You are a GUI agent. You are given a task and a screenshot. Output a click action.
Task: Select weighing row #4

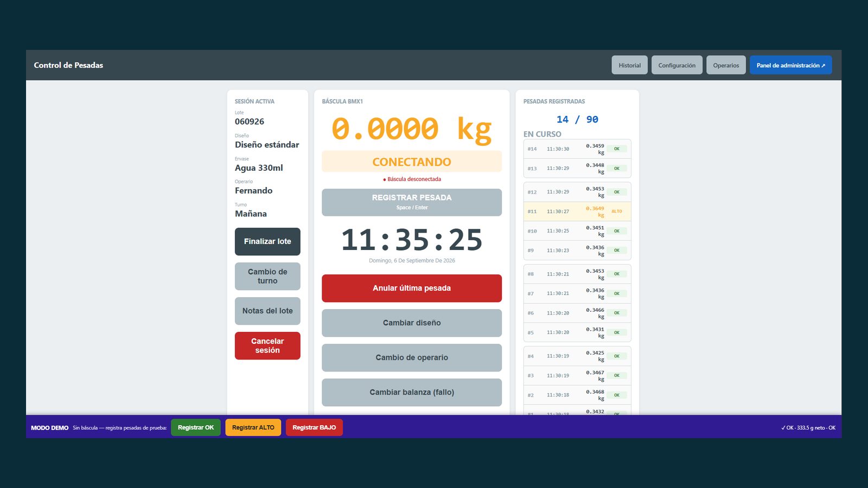pos(577,356)
